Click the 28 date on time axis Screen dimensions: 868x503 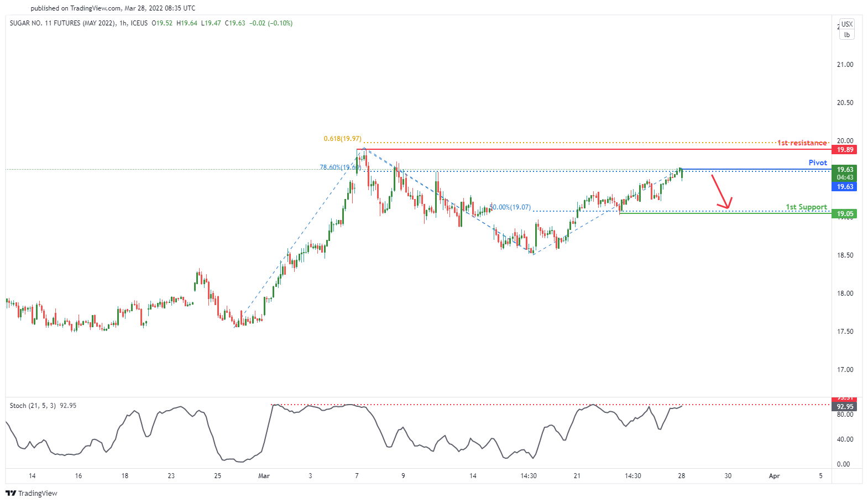[681, 476]
